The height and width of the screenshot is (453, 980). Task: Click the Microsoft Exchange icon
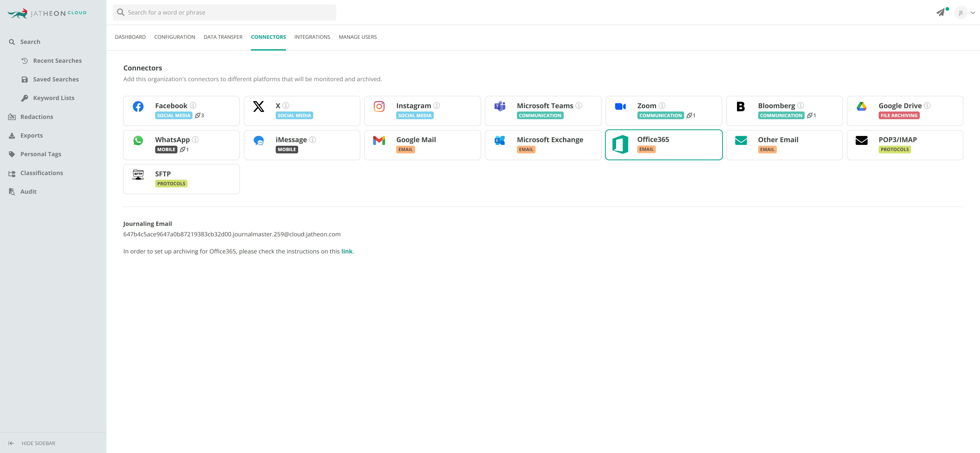(x=500, y=141)
